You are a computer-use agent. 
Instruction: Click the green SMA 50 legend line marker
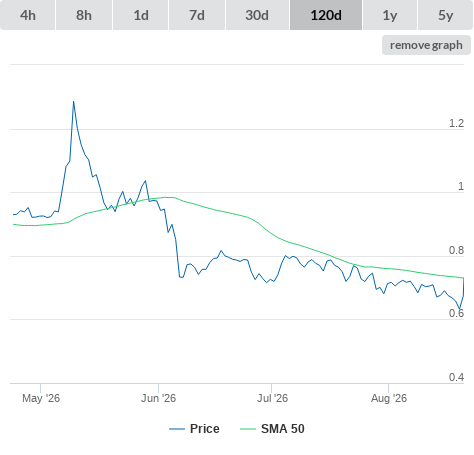pos(248,429)
